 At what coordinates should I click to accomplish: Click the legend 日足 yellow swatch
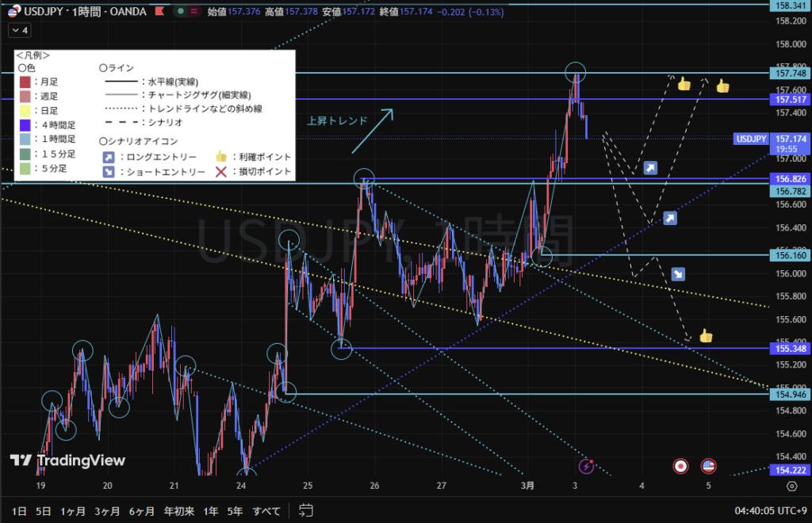point(25,111)
